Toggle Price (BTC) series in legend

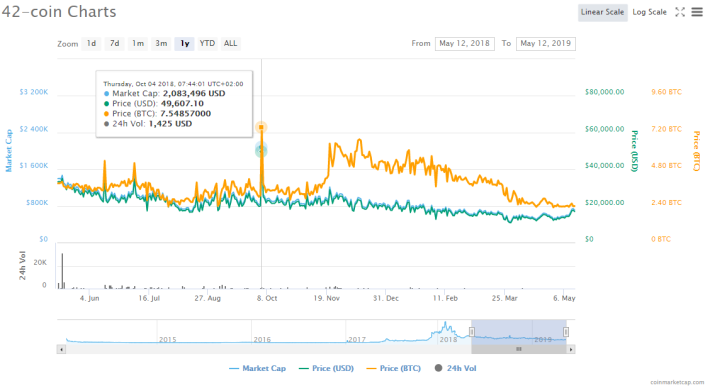coord(393,369)
